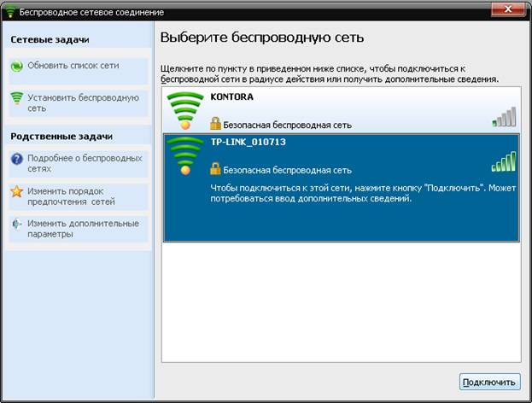Image resolution: width=532 pixels, height=403 pixels.
Task: Click the green refresh network list icon
Action: click(16, 66)
